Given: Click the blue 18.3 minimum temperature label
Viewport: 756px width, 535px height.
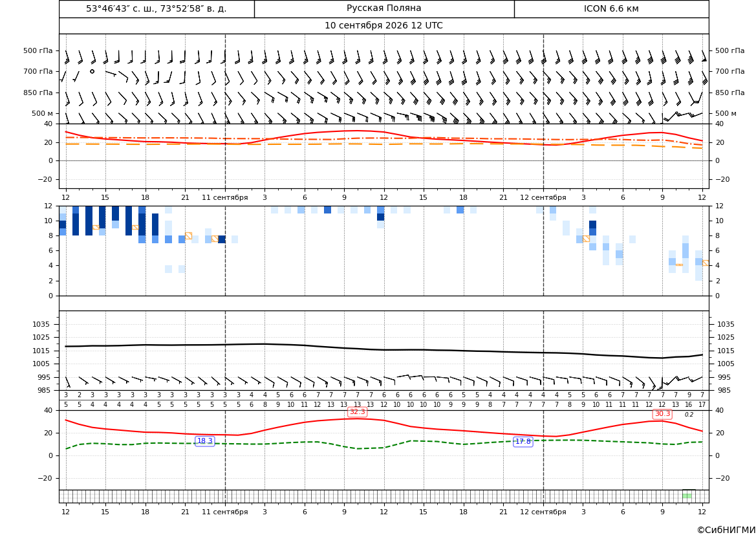Looking at the screenshot, I should point(204,441).
